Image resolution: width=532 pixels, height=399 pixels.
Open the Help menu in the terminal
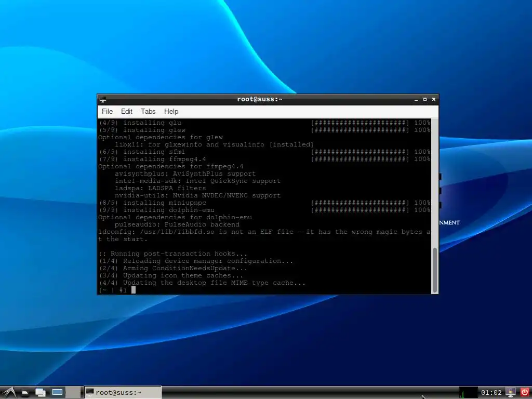pyautogui.click(x=171, y=111)
